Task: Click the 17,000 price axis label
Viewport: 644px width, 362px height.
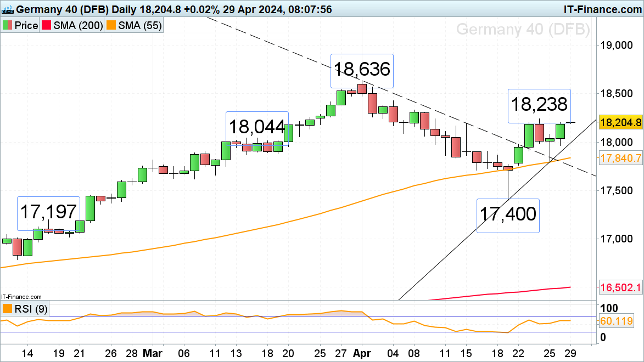Action: 617,239
